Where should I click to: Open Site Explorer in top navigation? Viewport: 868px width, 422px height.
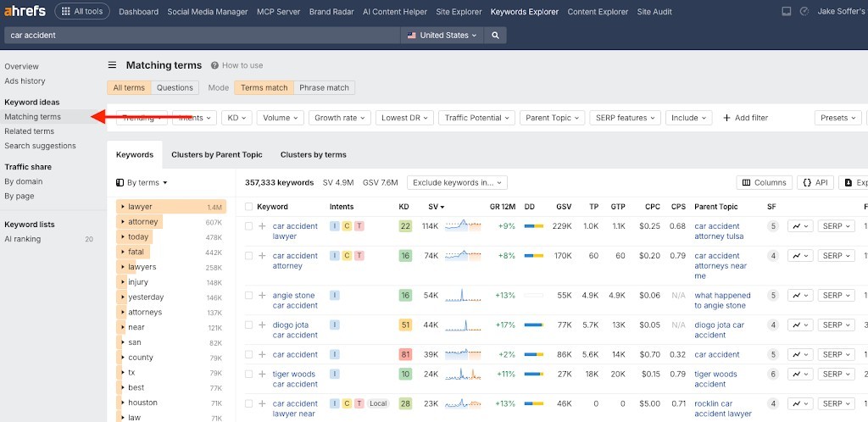coord(459,12)
